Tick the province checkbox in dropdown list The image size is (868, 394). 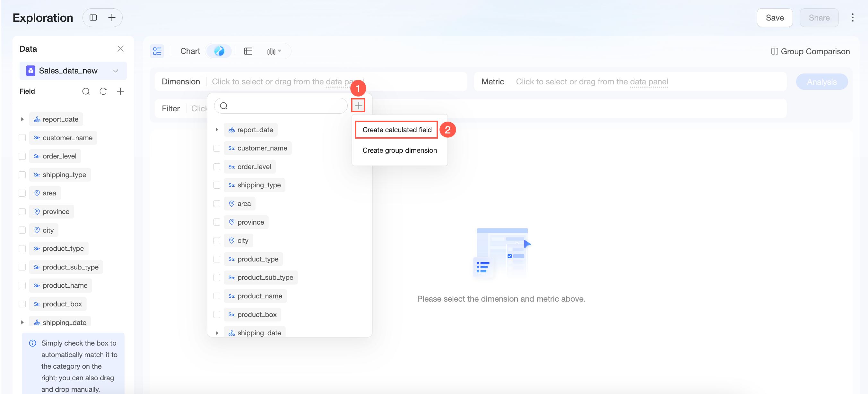(217, 222)
